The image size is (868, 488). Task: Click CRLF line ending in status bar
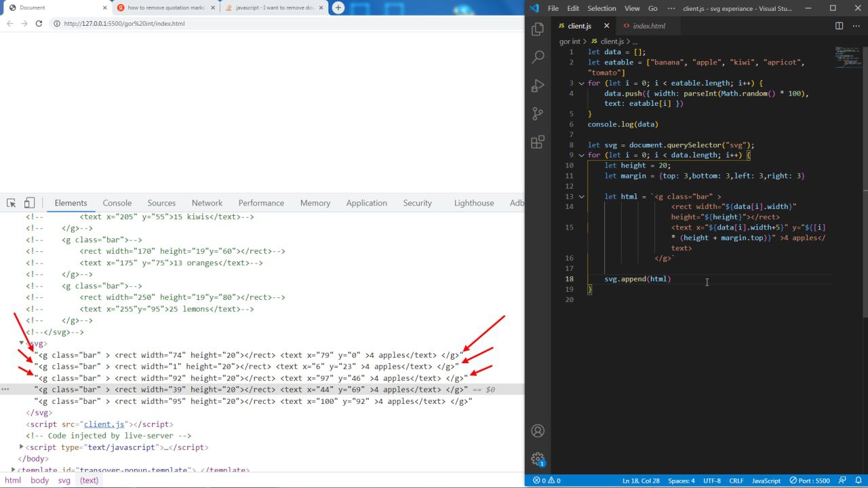(736, 481)
